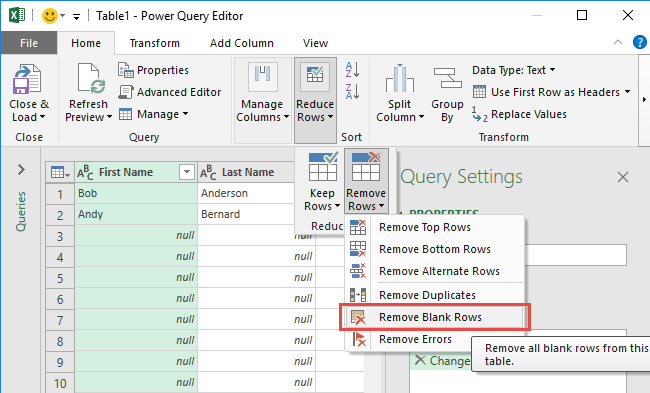Click the First Name null cell in row 7
The width and height of the screenshot is (650, 393).
[136, 320]
